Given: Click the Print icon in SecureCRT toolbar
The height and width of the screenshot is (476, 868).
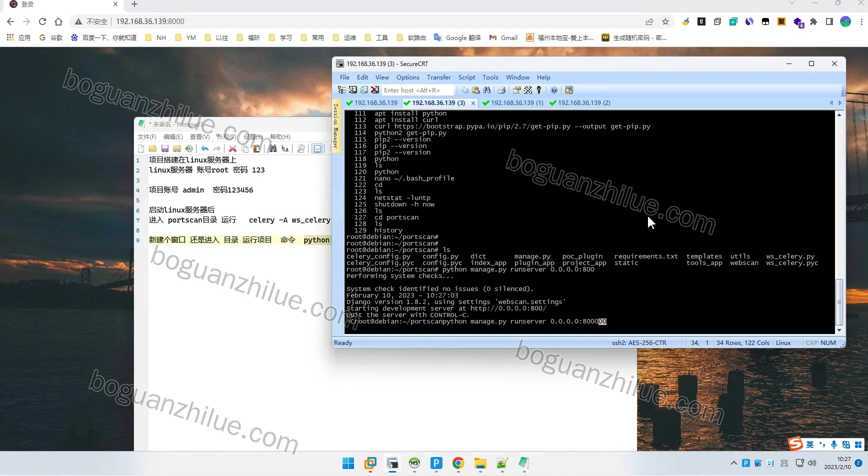Looking at the screenshot, I should tap(501, 90).
